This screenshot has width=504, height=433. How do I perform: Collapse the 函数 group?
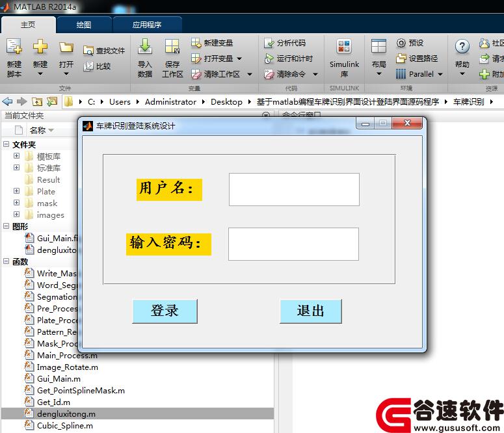[6, 261]
